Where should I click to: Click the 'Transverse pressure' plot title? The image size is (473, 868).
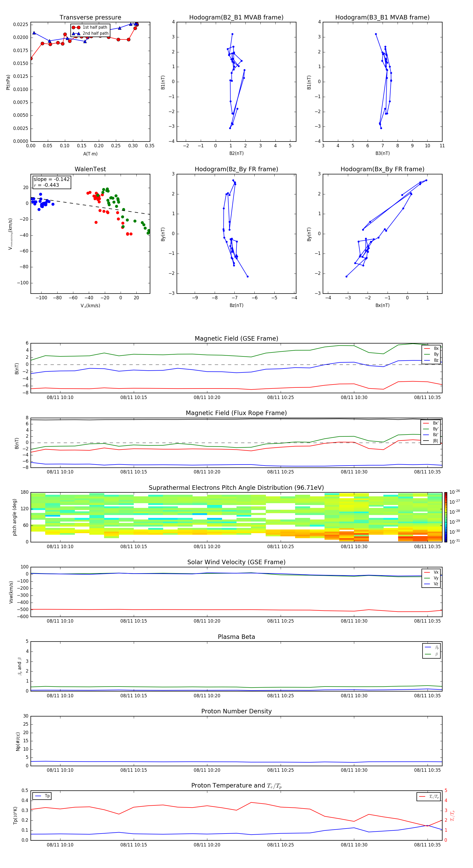click(x=90, y=18)
